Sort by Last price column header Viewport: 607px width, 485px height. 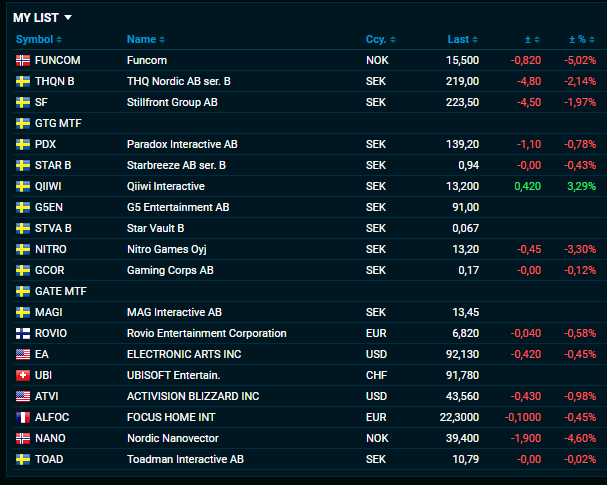pyautogui.click(x=462, y=39)
